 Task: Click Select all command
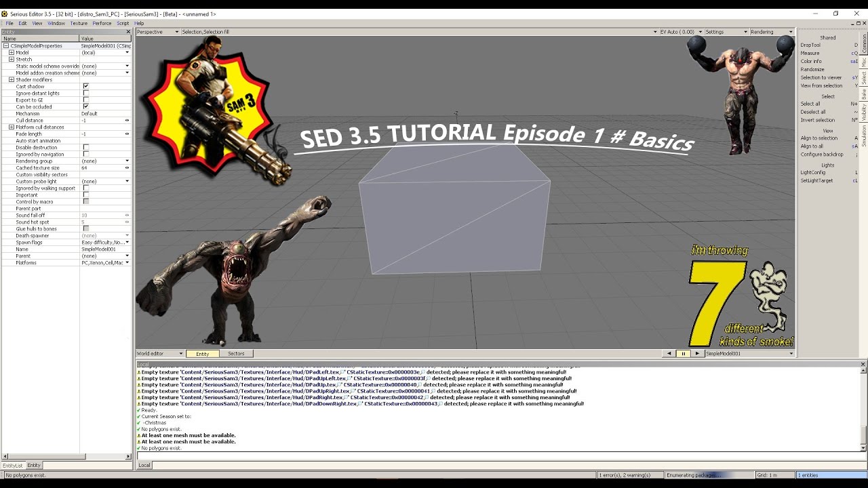tap(810, 104)
